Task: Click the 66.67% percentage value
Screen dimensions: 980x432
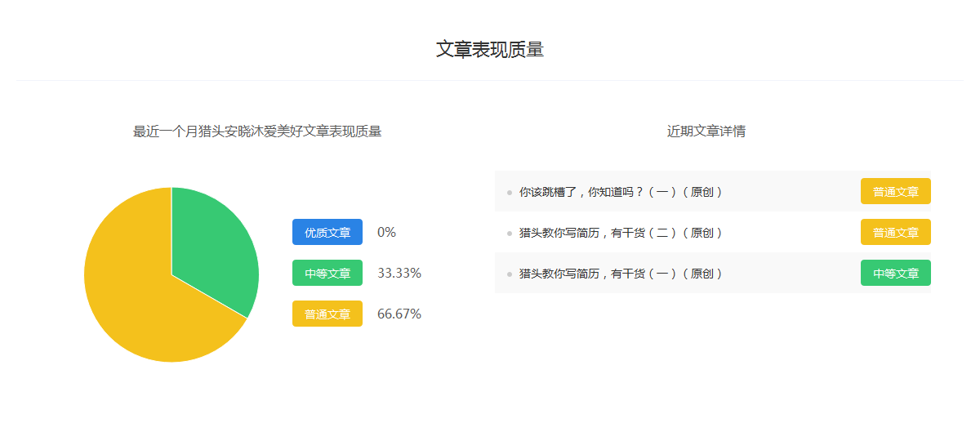Action: 399,314
